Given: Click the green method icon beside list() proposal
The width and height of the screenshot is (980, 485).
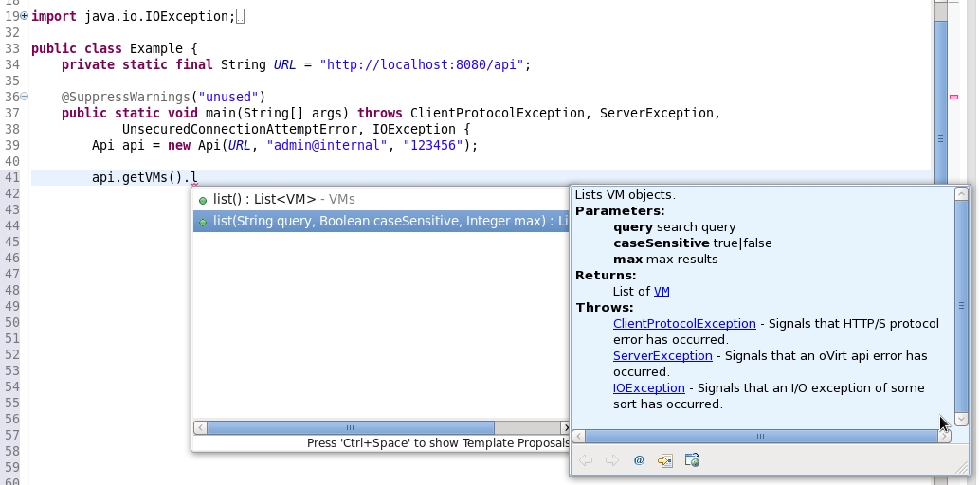Looking at the screenshot, I should 203,200.
